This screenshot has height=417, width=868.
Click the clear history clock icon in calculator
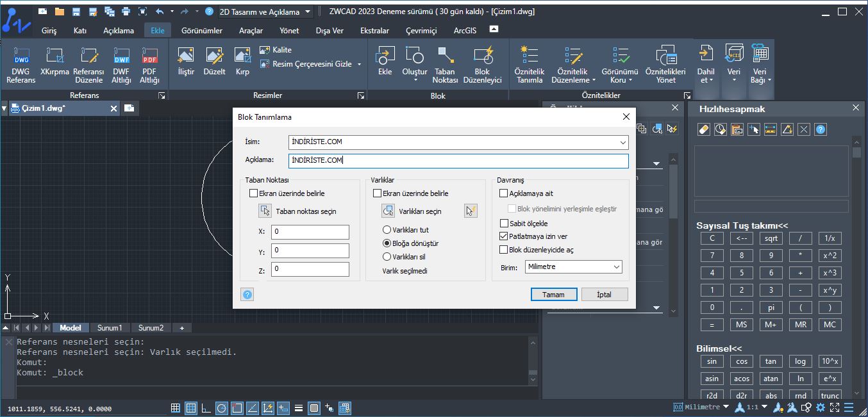coord(720,129)
